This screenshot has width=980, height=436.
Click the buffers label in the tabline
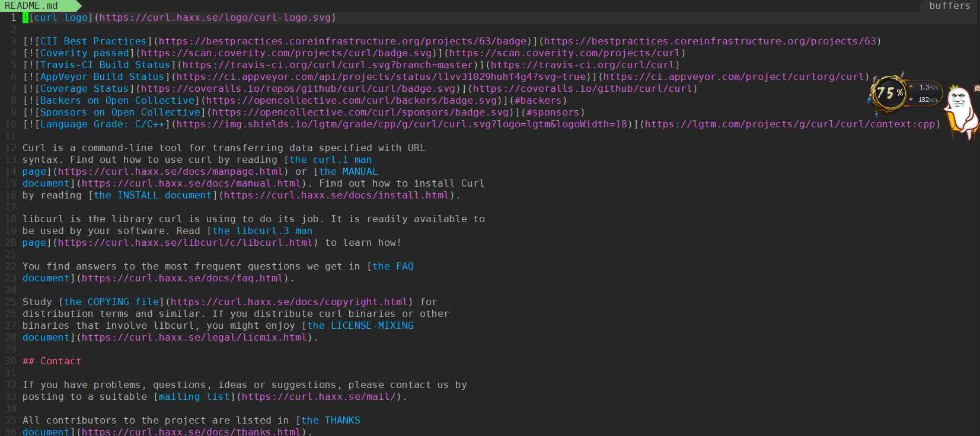(950, 5)
